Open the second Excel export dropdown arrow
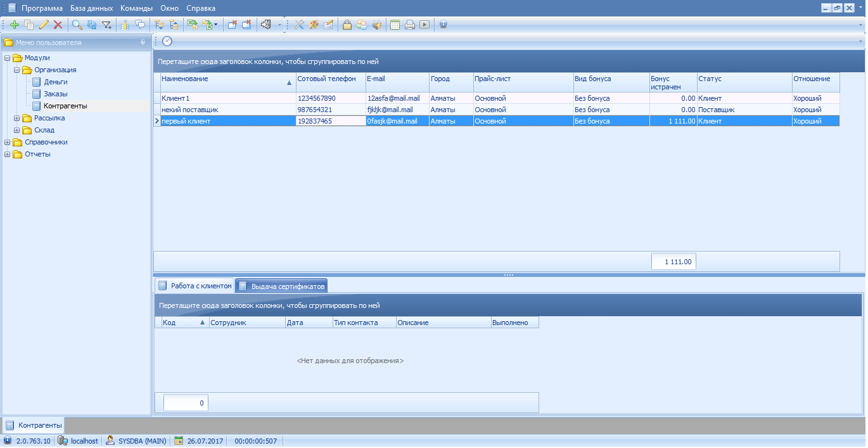Image resolution: width=868 pixels, height=448 pixels. click(x=216, y=25)
